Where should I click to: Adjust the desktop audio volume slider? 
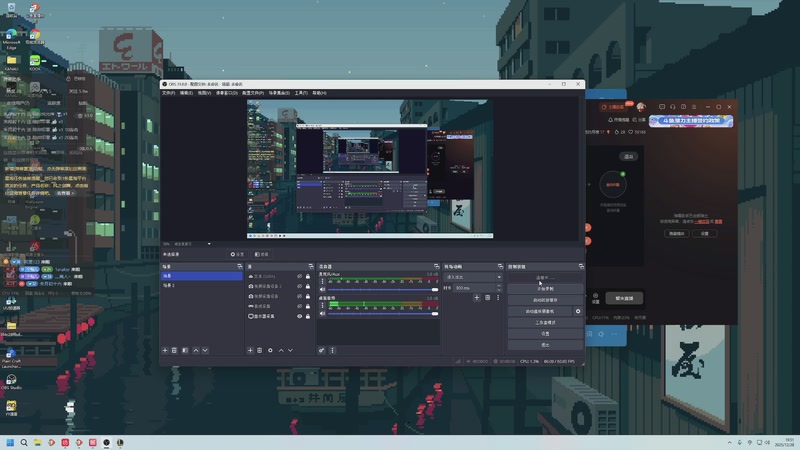383,313
